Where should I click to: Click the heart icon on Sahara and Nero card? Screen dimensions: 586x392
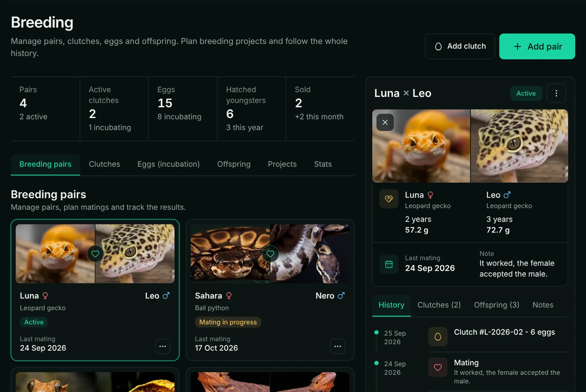coord(270,254)
